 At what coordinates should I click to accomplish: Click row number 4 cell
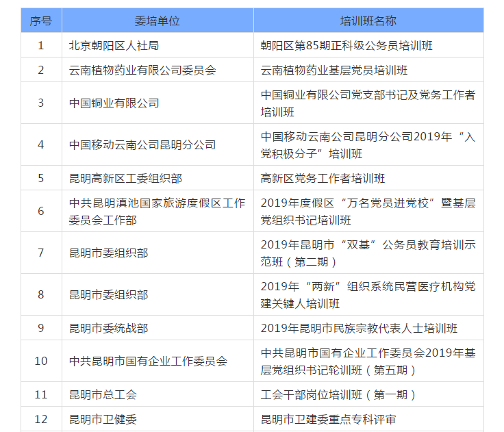tap(41, 144)
